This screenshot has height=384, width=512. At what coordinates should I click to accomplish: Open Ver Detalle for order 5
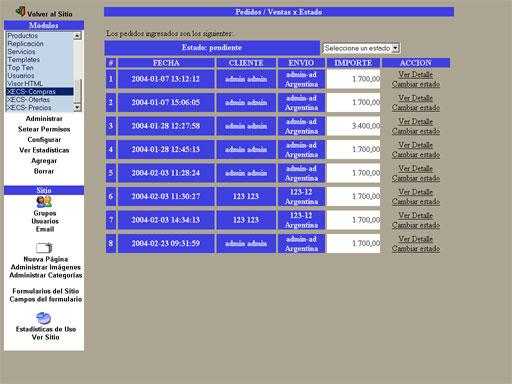416,168
